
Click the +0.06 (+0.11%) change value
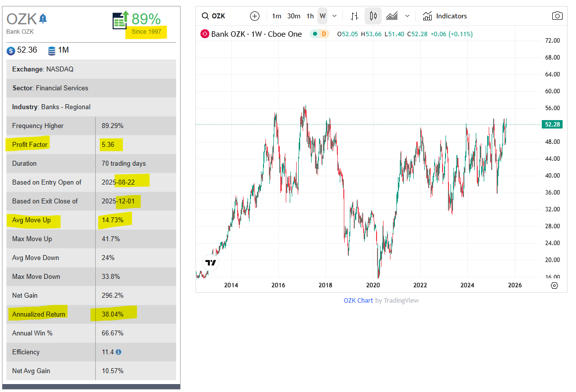click(451, 34)
